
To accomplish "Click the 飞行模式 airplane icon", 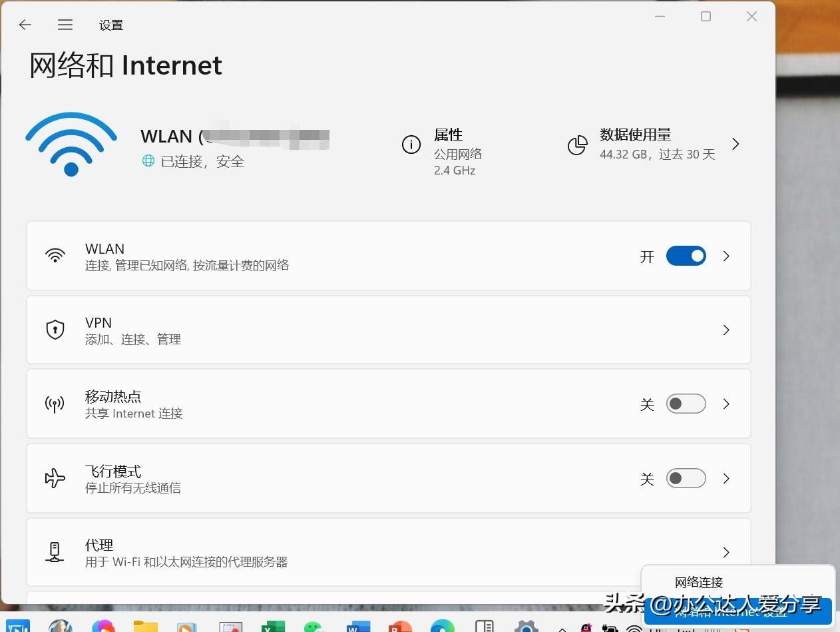I will (x=55, y=477).
